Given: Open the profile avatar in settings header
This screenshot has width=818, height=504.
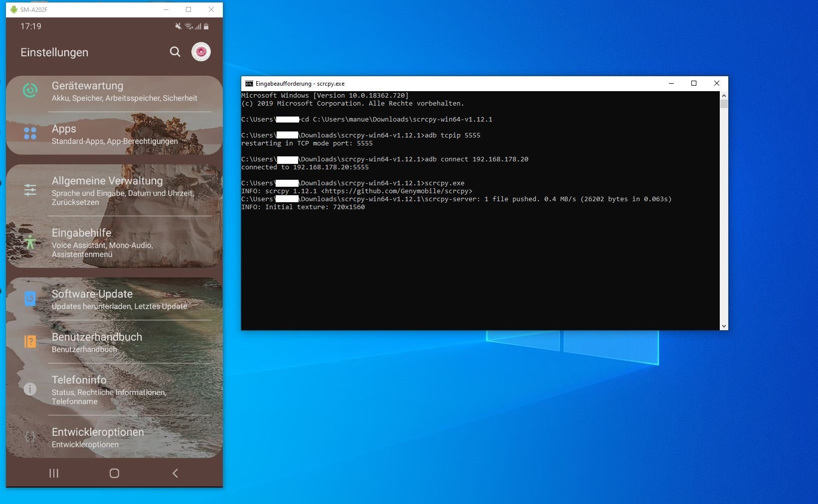Looking at the screenshot, I should (x=201, y=51).
